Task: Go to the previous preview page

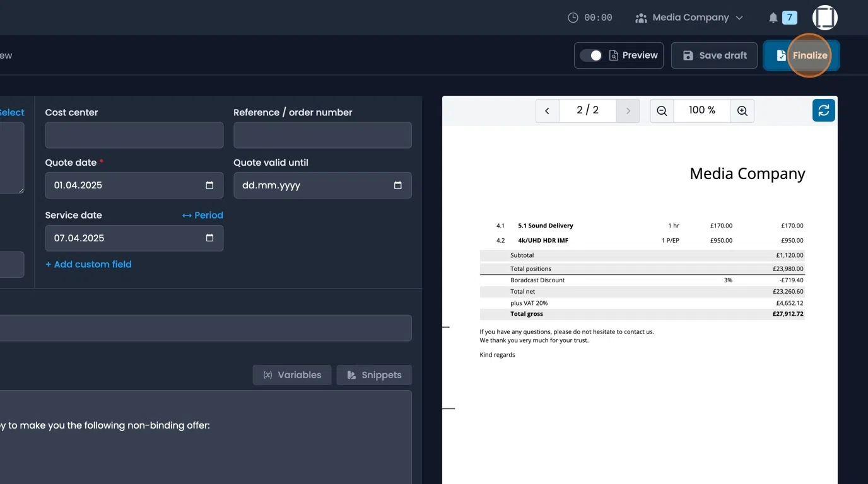Action: pos(547,110)
